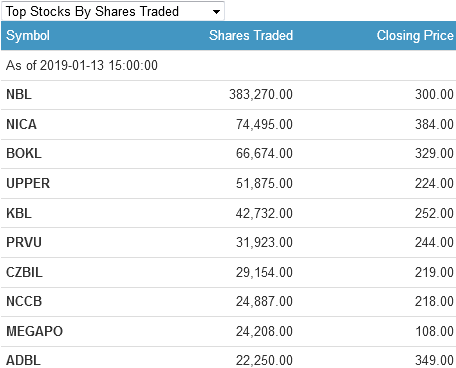Screen dimensions: 456x368
Task: Select the CZBIL symbol
Action: point(24,272)
